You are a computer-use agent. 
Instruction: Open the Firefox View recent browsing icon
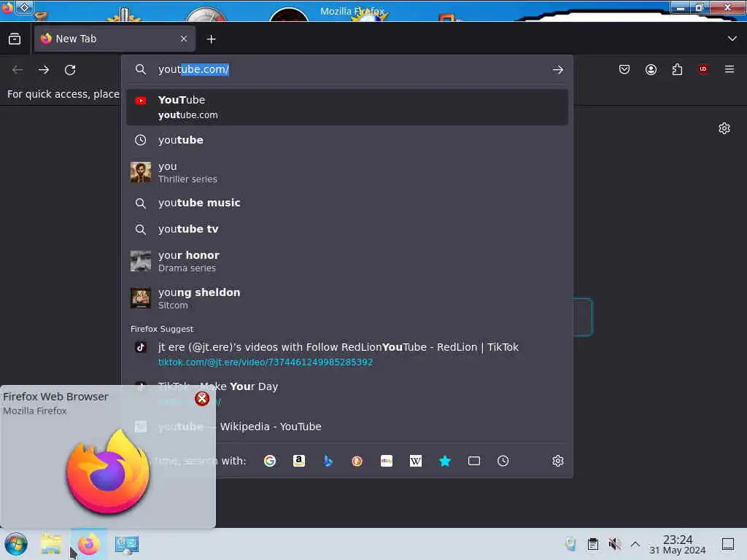coord(15,39)
